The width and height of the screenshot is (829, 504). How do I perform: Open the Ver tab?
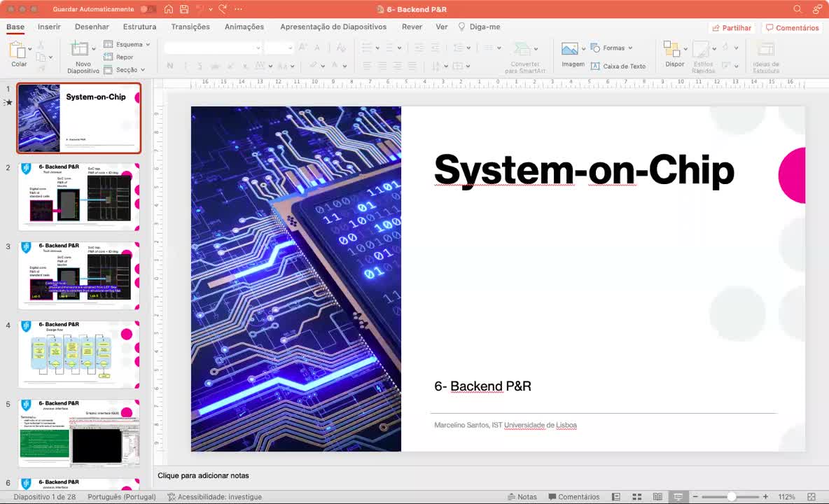click(442, 27)
